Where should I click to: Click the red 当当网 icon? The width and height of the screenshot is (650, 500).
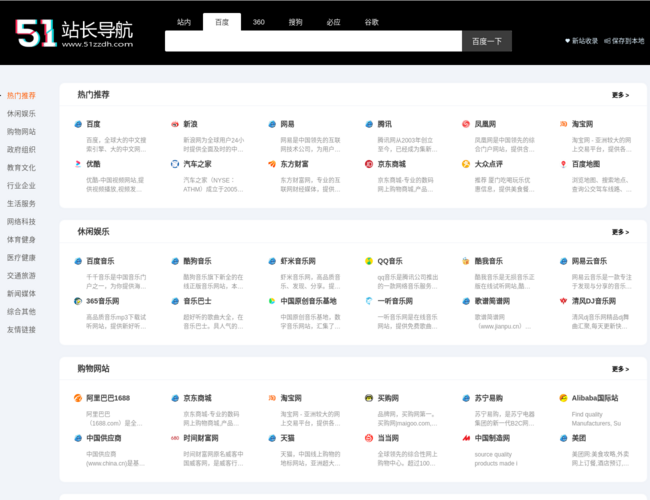click(x=369, y=438)
